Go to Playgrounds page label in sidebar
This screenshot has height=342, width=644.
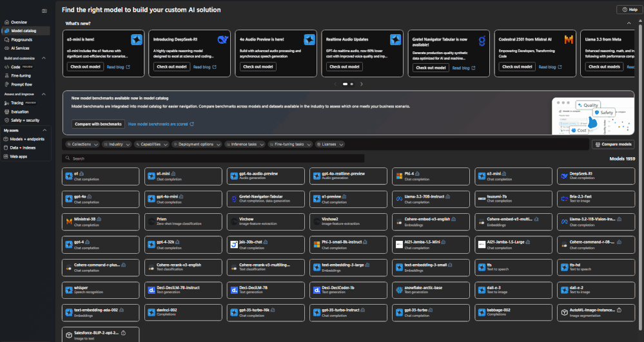pyautogui.click(x=22, y=40)
